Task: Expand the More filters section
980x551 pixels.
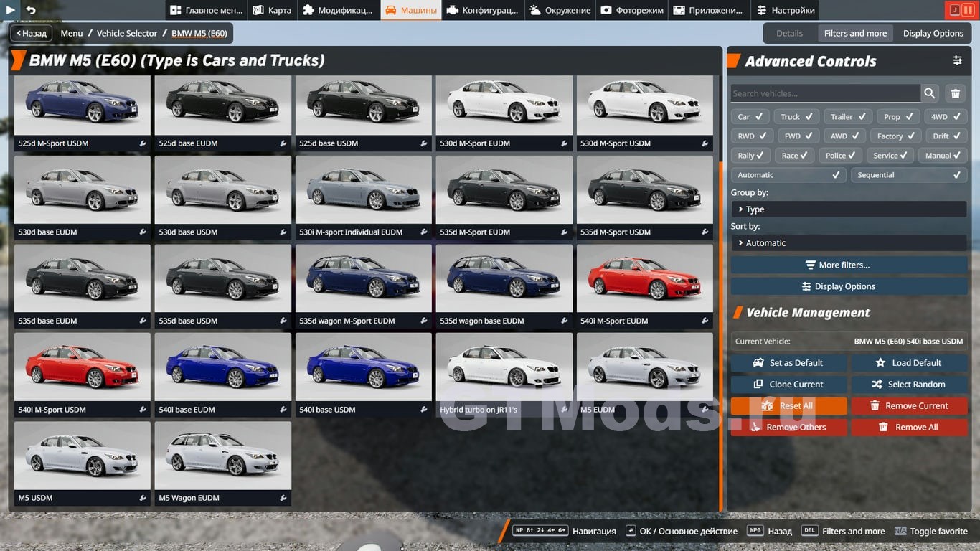Action: tap(848, 265)
